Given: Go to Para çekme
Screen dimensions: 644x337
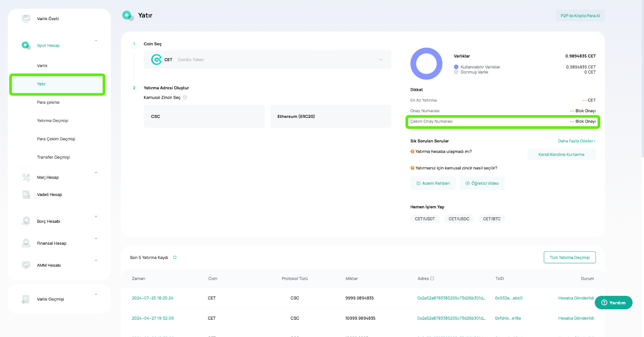Looking at the screenshot, I should (x=48, y=102).
